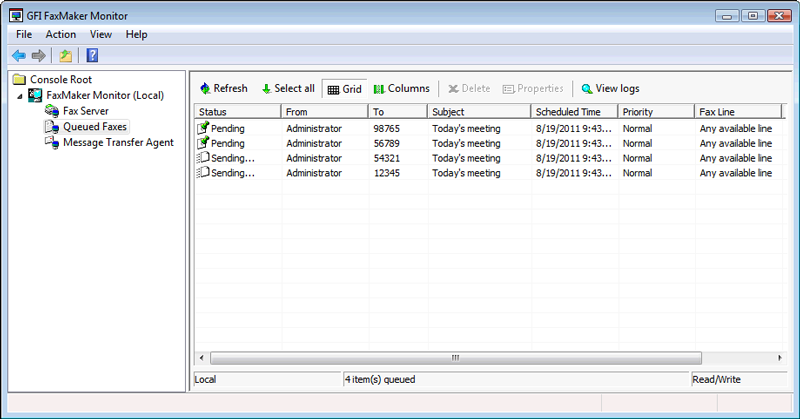This screenshot has width=800, height=419.
Task: Click the FaxMaker Monitor (Local) computer icon
Action: pos(35,95)
